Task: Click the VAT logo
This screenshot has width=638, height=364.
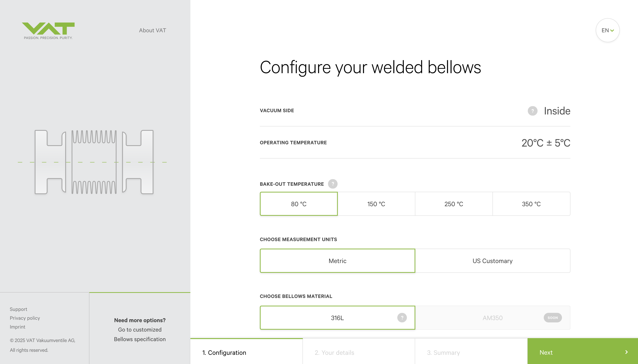Action: [48, 31]
